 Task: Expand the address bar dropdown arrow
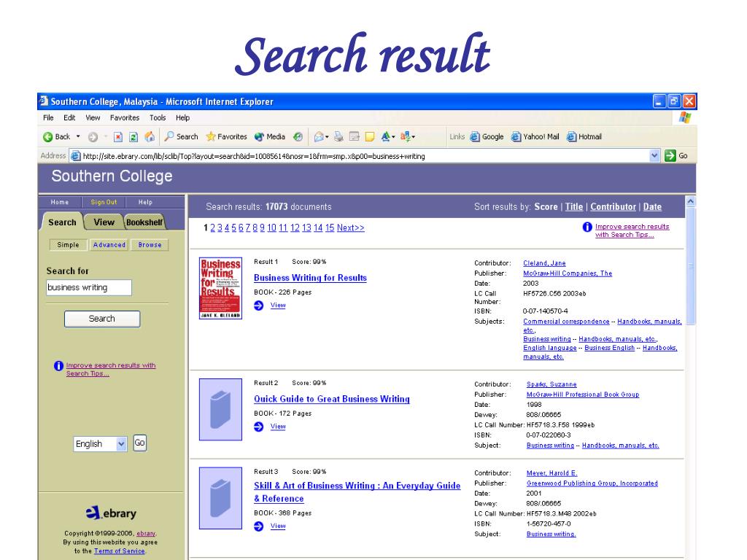pos(654,155)
